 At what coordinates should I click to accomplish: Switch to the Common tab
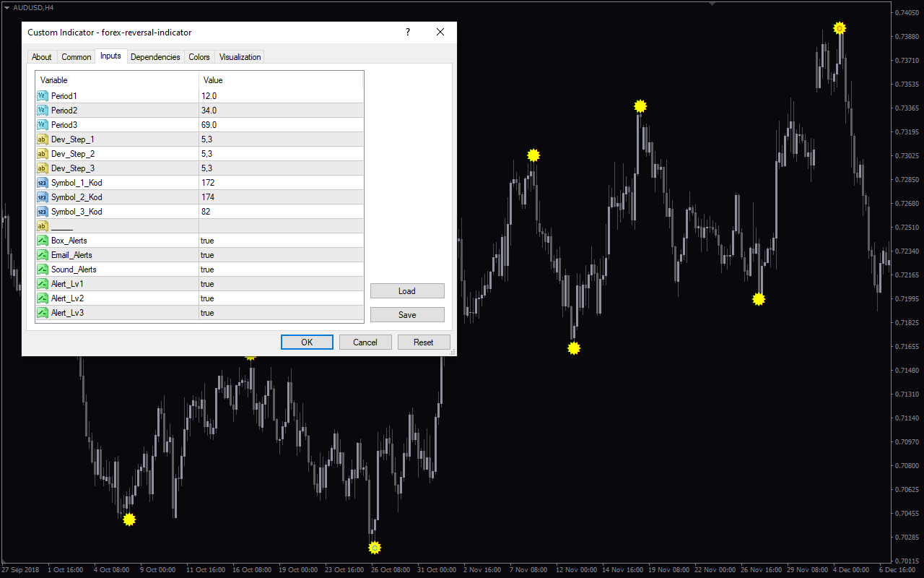(x=76, y=57)
